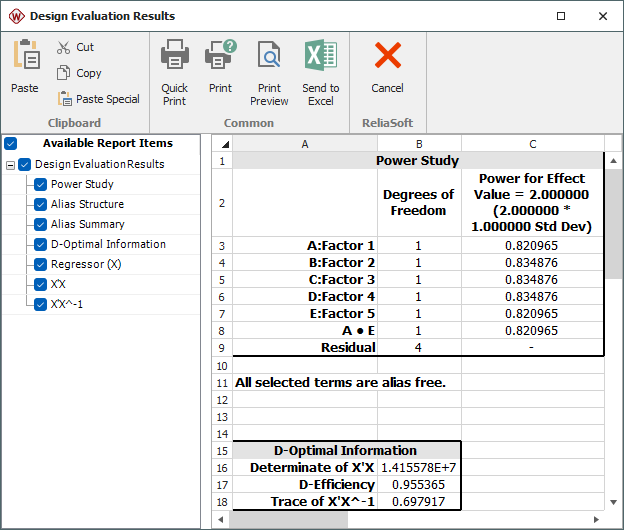Click the select-all corner of the spreadsheet
624x530 pixels.
[223, 143]
